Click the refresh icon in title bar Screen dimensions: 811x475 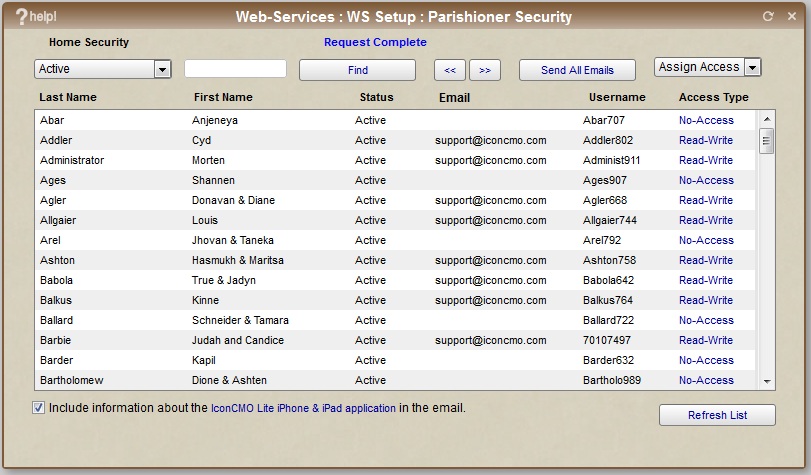pyautogui.click(x=768, y=16)
